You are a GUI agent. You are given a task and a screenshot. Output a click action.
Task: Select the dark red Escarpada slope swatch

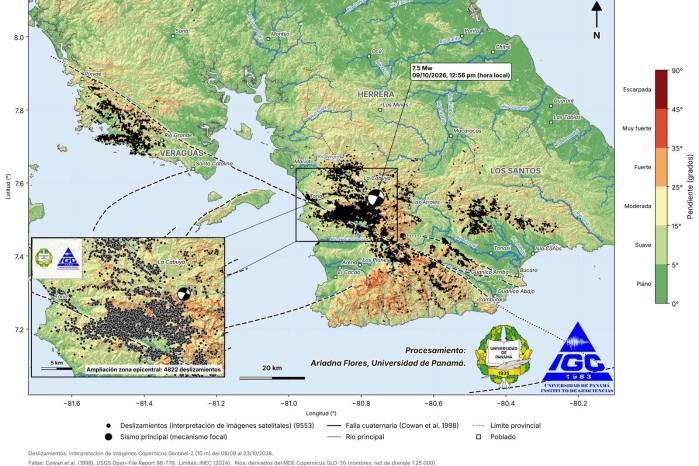pyautogui.click(x=661, y=90)
